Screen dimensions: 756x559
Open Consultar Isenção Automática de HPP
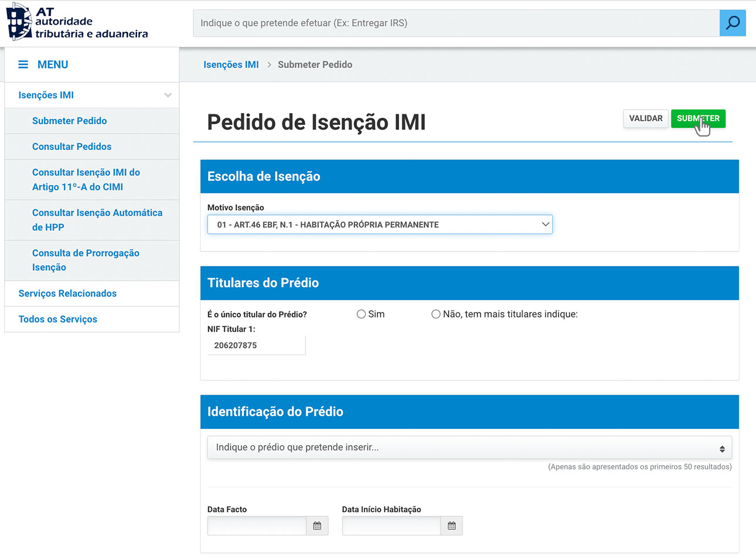[97, 220]
